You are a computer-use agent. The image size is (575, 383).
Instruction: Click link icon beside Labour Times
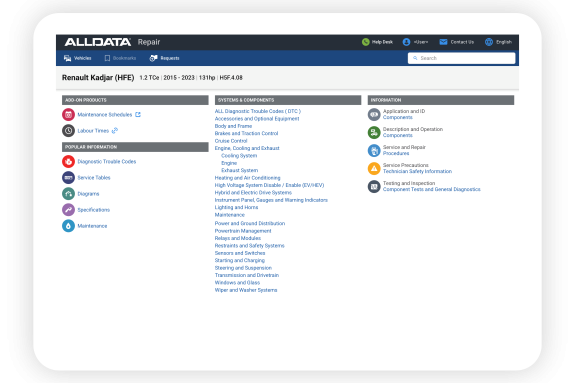click(115, 131)
